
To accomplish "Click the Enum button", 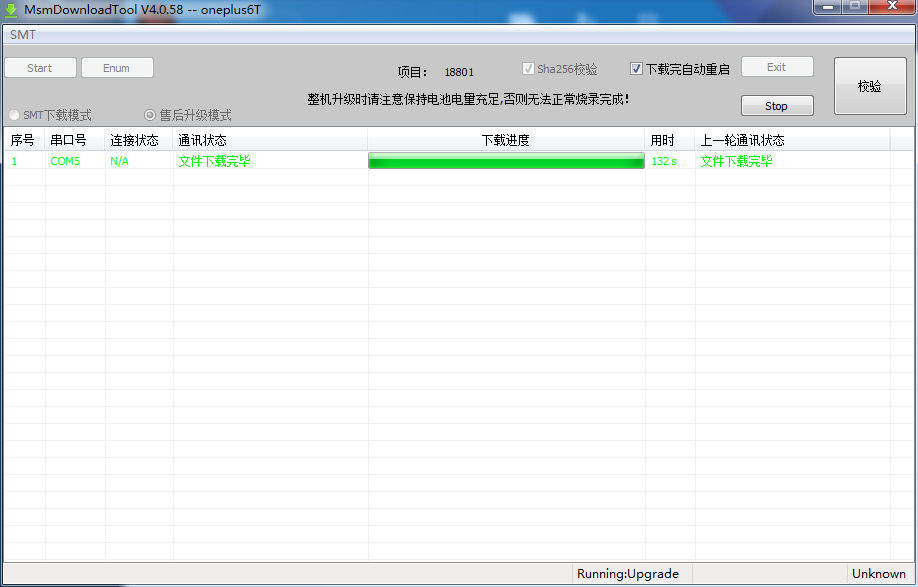I will coord(117,68).
